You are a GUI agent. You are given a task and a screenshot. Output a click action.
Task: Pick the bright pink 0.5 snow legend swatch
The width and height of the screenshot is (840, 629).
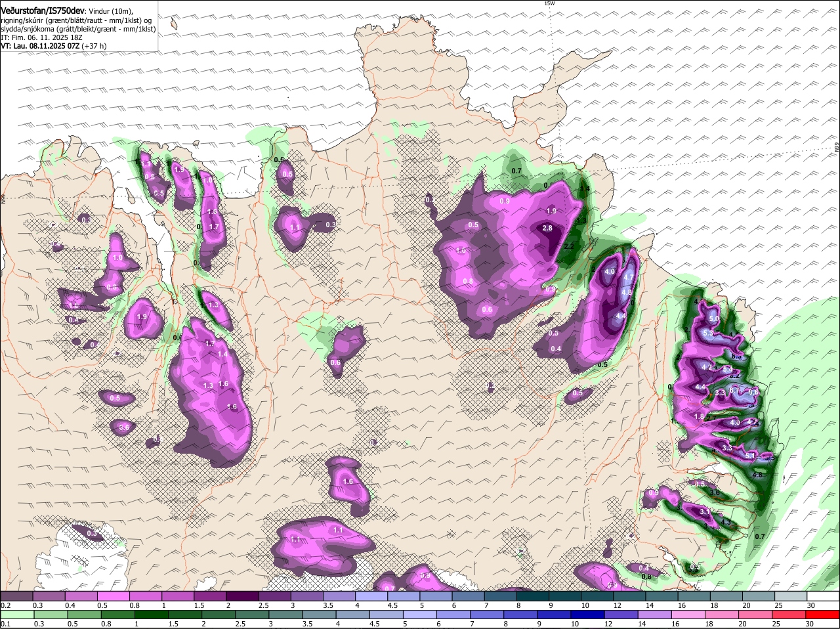tap(113, 596)
